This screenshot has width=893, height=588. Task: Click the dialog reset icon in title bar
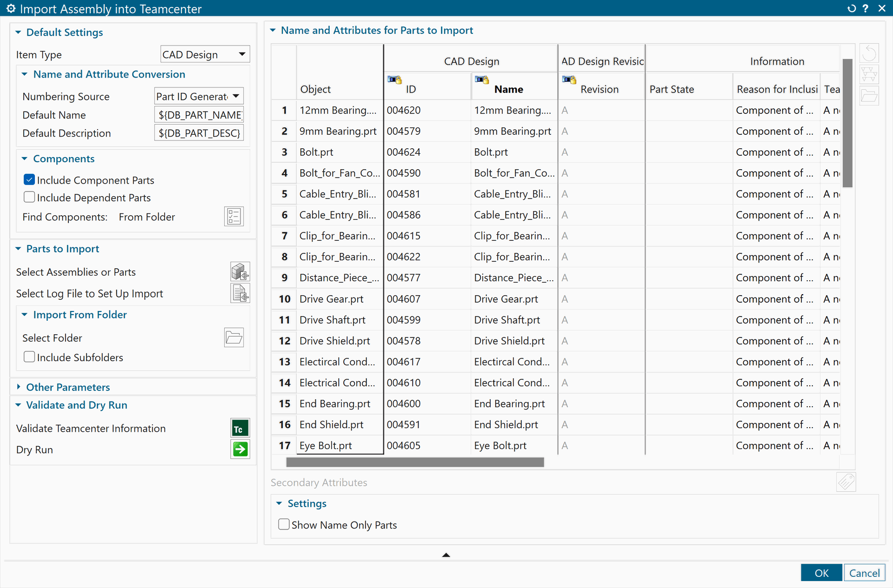coord(852,8)
